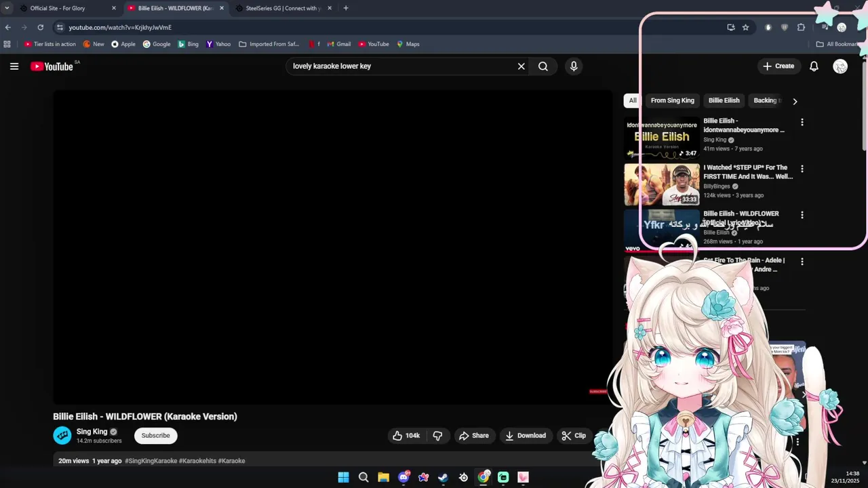868x488 pixels.
Task: Open the Chrome apps grid shortcut
Action: (x=7, y=44)
